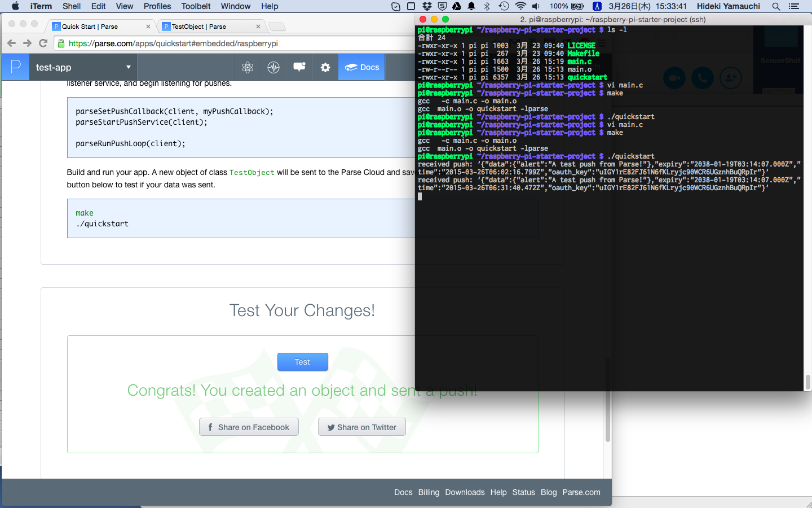The width and height of the screenshot is (812, 508).
Task: Click the notification bell menu bar icon
Action: [x=471, y=6]
